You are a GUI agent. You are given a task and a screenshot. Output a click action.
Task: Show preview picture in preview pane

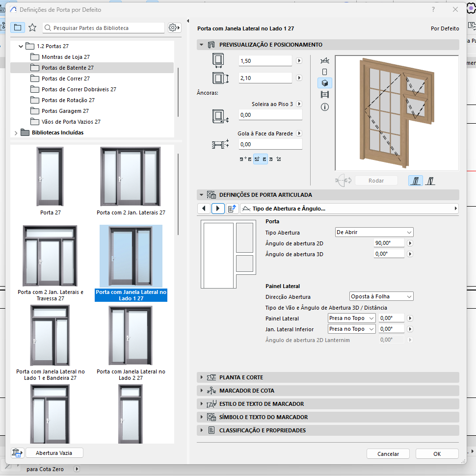[x=324, y=94]
